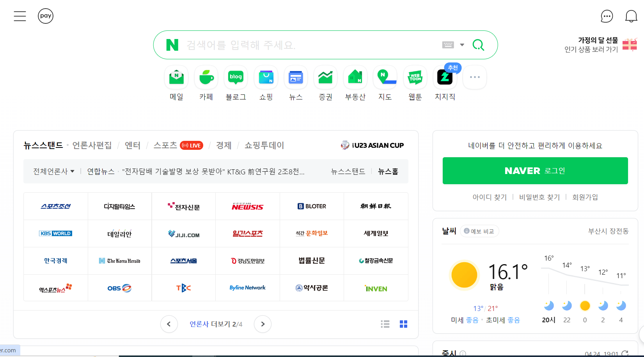This screenshot has width=644, height=357.
Task: Open The Korea Herald press logo
Action: pos(119,261)
